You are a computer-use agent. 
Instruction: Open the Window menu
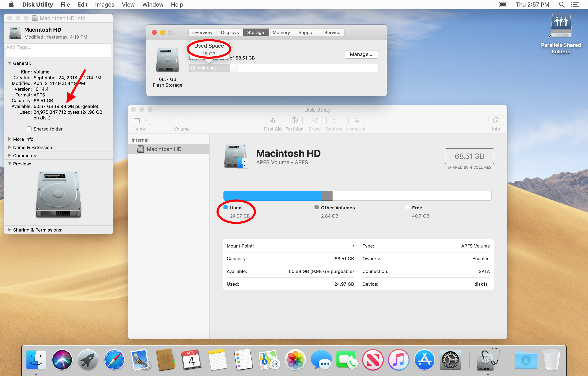[x=153, y=5]
